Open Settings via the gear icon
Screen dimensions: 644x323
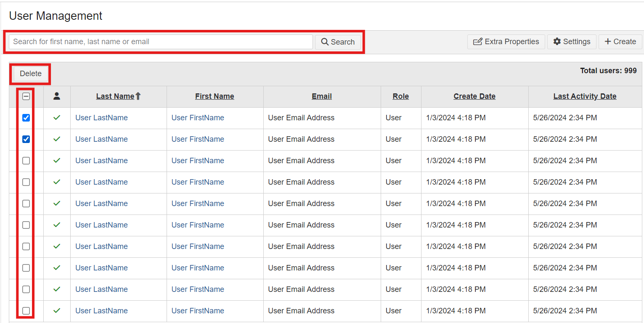(x=557, y=42)
